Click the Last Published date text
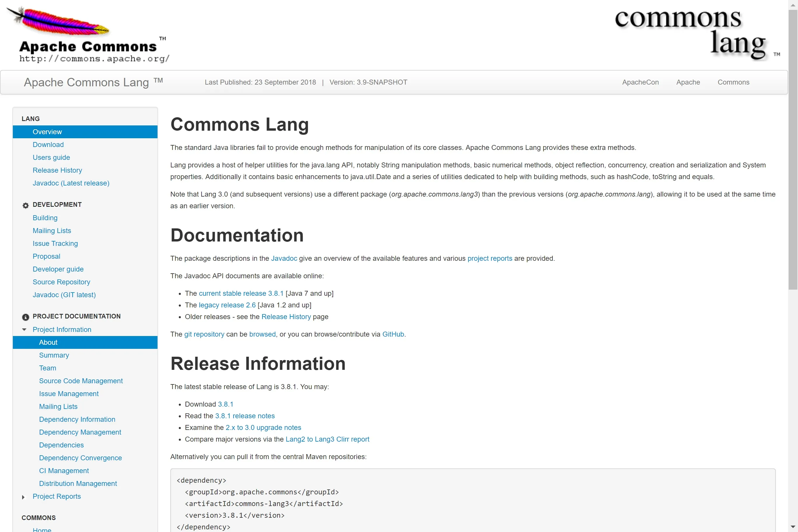798x532 pixels. click(x=260, y=82)
